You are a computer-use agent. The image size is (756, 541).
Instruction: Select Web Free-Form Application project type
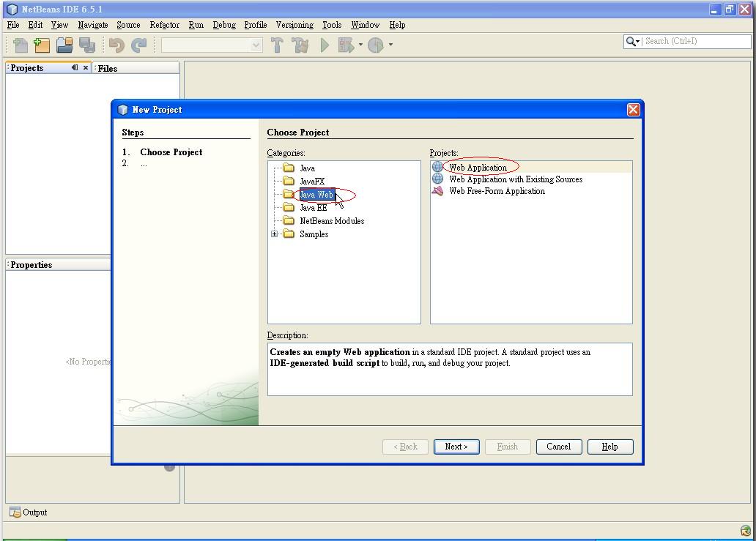click(x=497, y=191)
